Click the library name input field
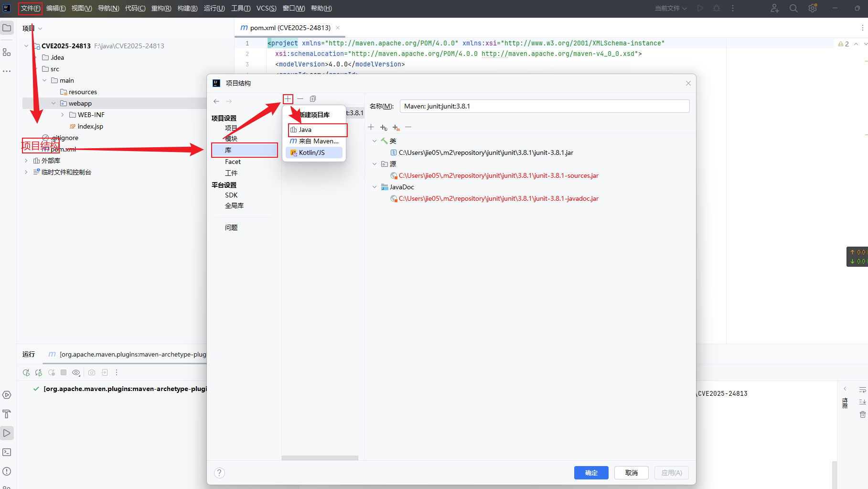This screenshot has height=489, width=868. coord(545,106)
